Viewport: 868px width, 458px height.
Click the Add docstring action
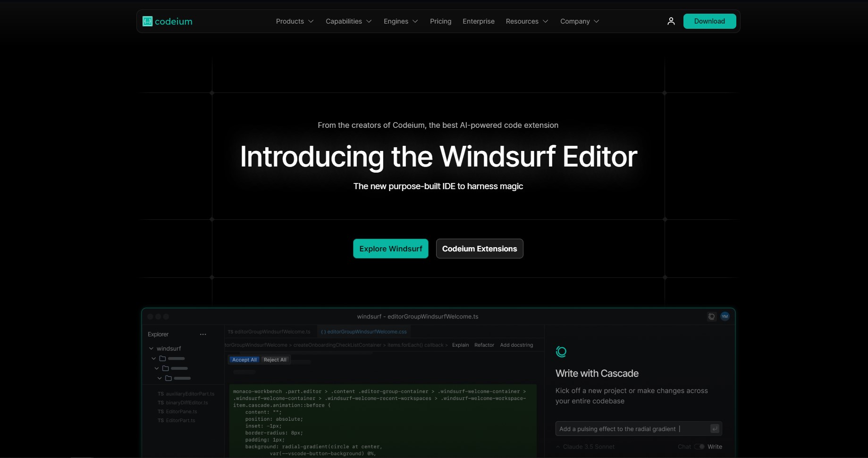516,345
